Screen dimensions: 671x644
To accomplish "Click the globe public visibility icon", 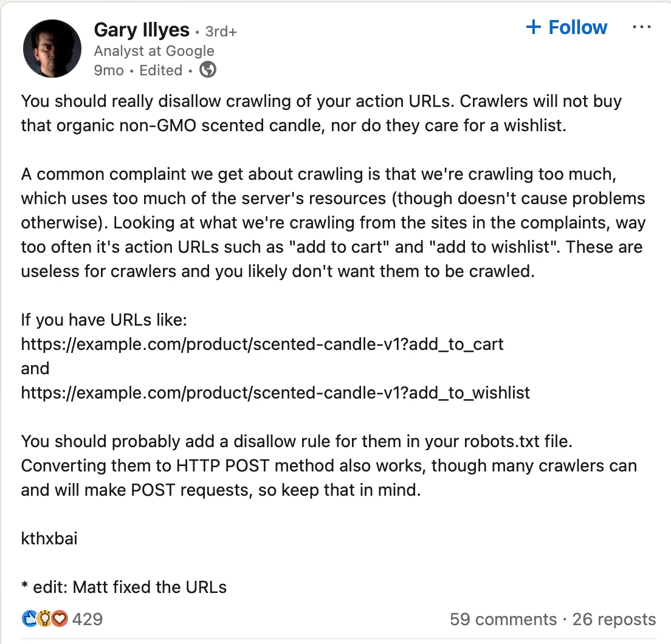I will pos(207,70).
